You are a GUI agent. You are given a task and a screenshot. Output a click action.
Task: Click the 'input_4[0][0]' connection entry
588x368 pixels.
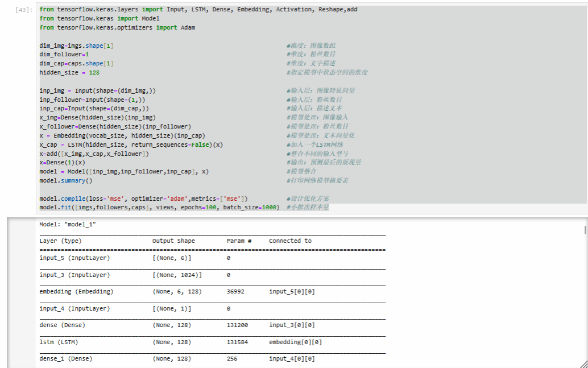pos(292,359)
